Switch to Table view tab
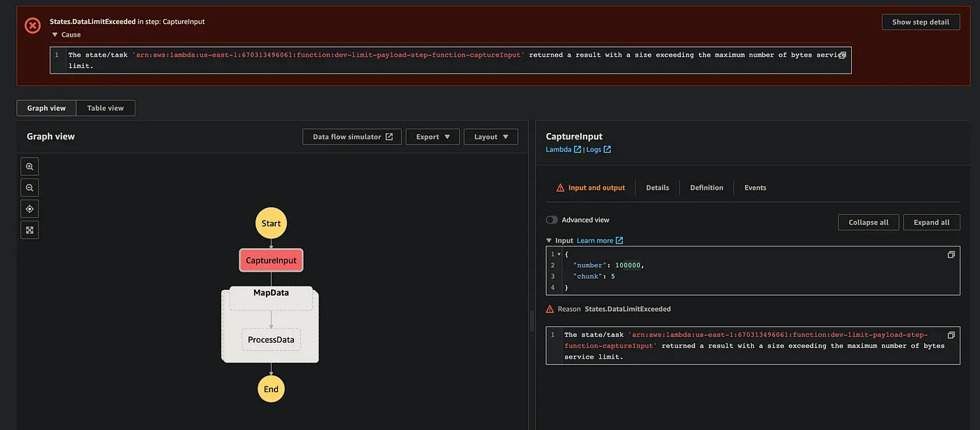 coord(105,108)
